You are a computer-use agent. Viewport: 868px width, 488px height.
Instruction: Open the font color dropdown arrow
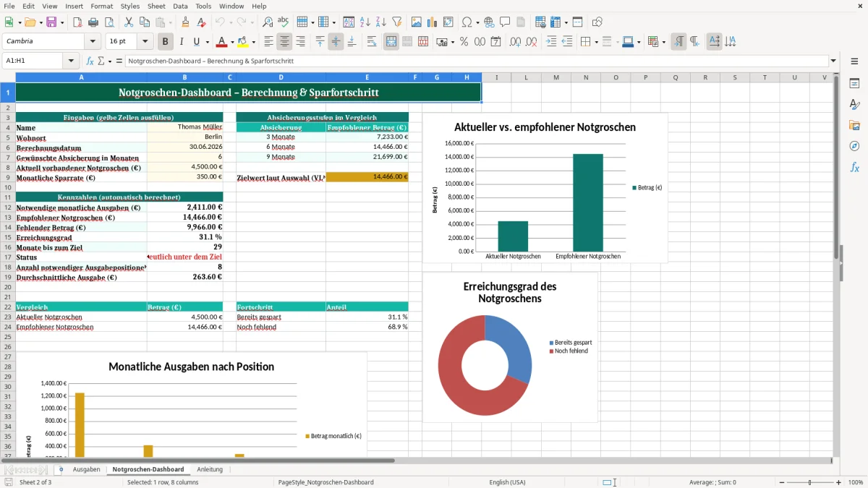click(232, 42)
